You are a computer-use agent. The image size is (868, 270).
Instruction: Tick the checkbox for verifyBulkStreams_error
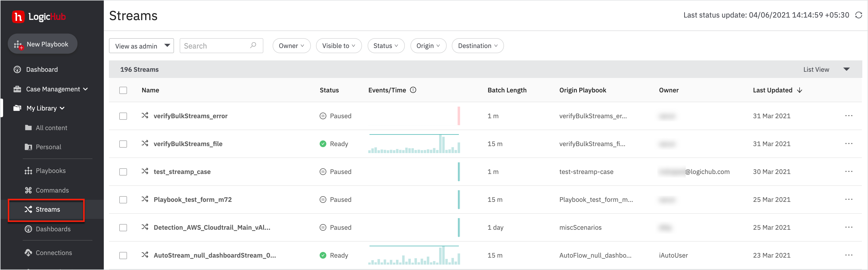tap(123, 116)
